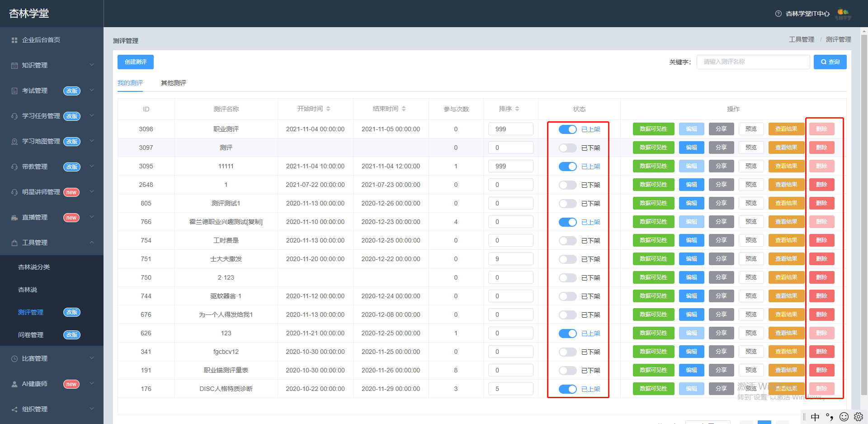Viewport: 868px width, 424px height.
Task: Sort by 结束时间 column arrows
Action: pos(404,109)
